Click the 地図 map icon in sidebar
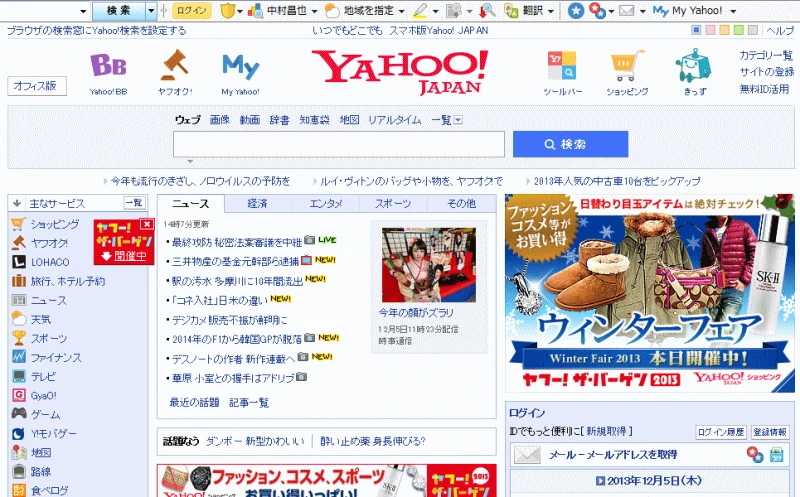 [18, 452]
